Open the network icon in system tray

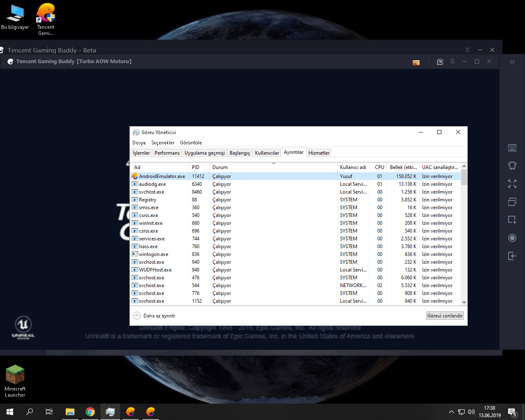(x=461, y=412)
